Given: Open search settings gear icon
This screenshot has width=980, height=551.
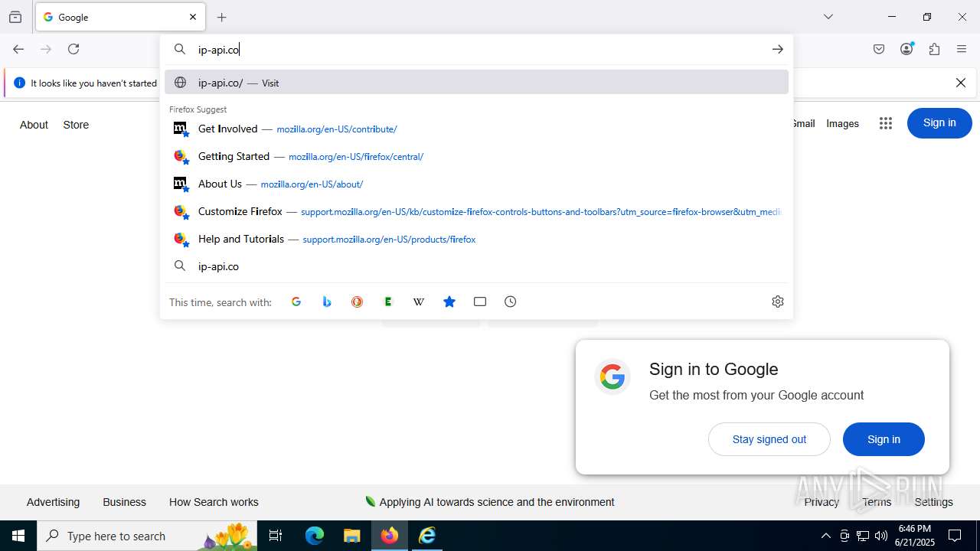Looking at the screenshot, I should (x=778, y=302).
